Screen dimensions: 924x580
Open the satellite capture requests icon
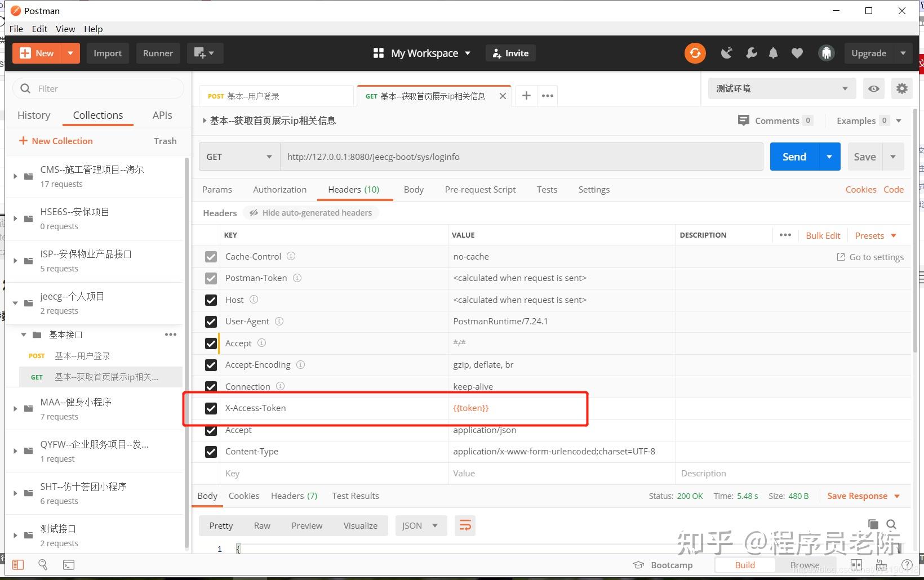[727, 53]
